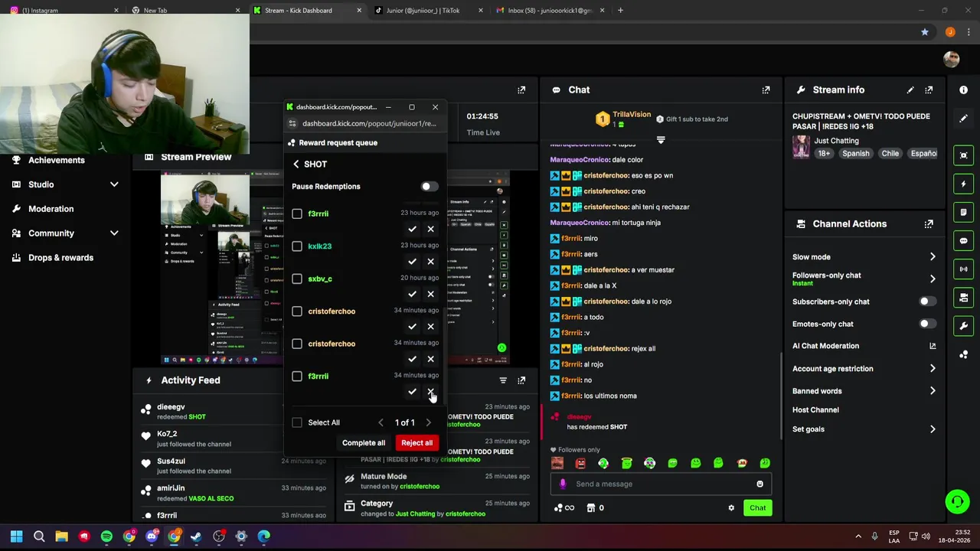Click the user profile avatar
Viewport: 980px width, 551px height.
[952, 59]
